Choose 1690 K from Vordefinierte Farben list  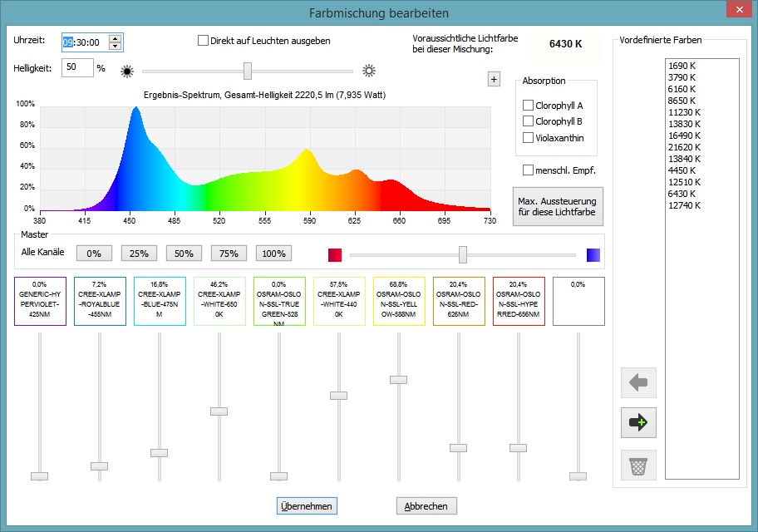(x=682, y=66)
